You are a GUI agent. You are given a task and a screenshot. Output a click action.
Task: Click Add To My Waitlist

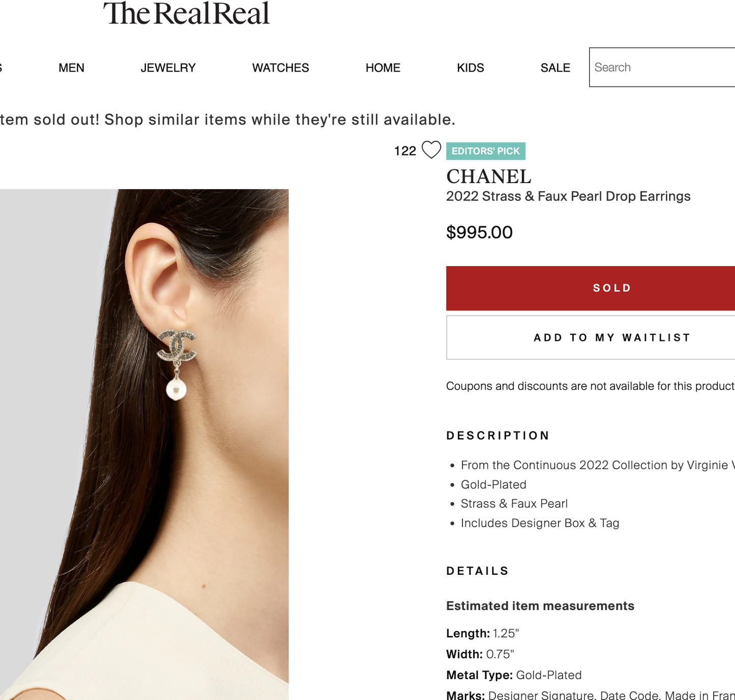591,338
